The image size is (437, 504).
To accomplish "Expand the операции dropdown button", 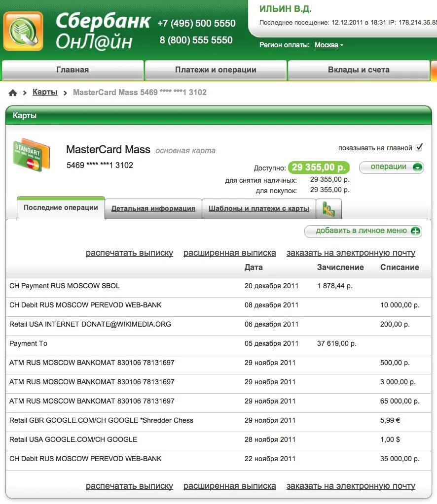I will point(391,167).
